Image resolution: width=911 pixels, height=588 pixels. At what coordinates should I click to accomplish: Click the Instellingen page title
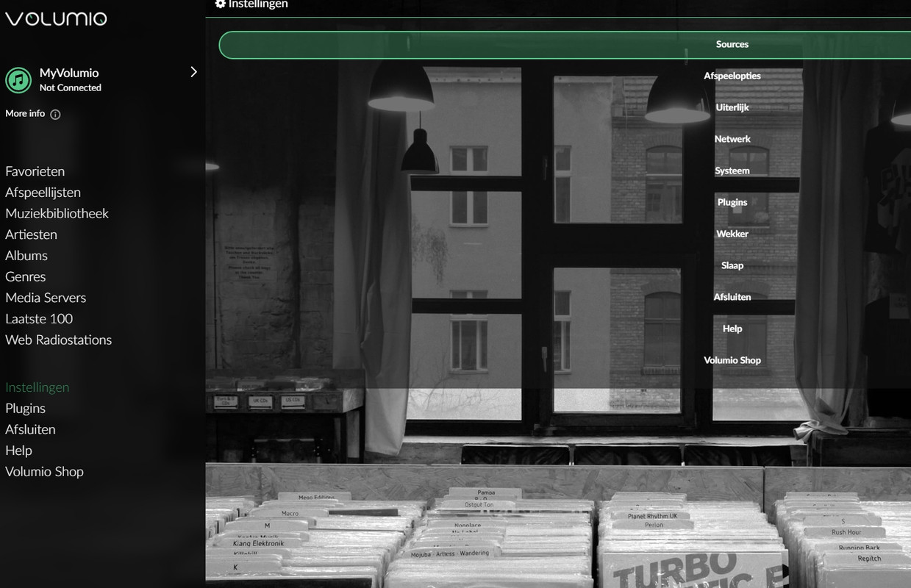coord(258,4)
